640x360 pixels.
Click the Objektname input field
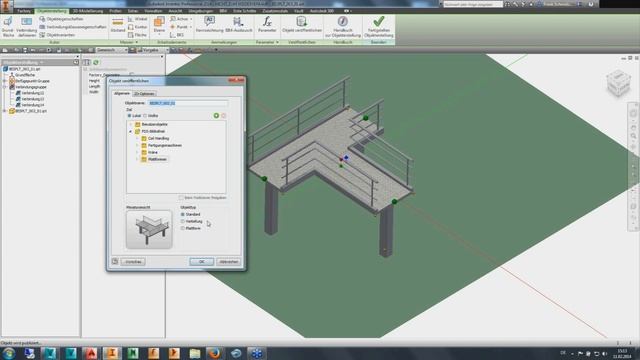tap(188, 103)
